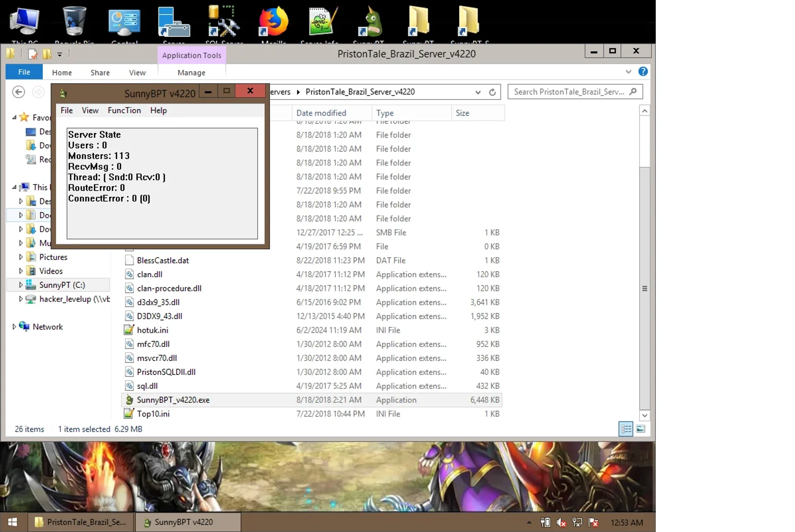795x532 pixels.
Task: Open the File menu in SunnyBPT window
Action: [67, 111]
